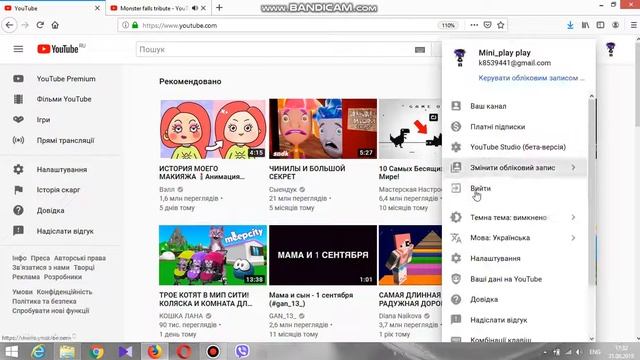Click the browser home button

[x=55, y=25]
